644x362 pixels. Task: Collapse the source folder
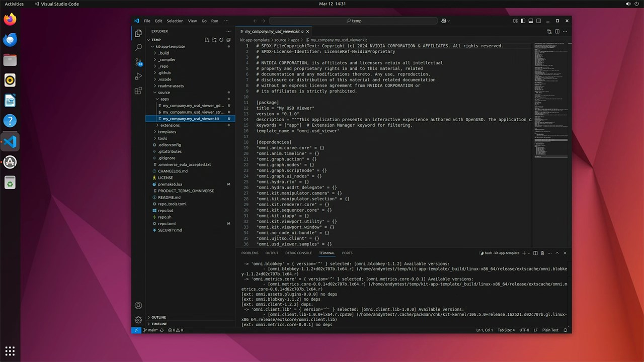[x=154, y=93]
